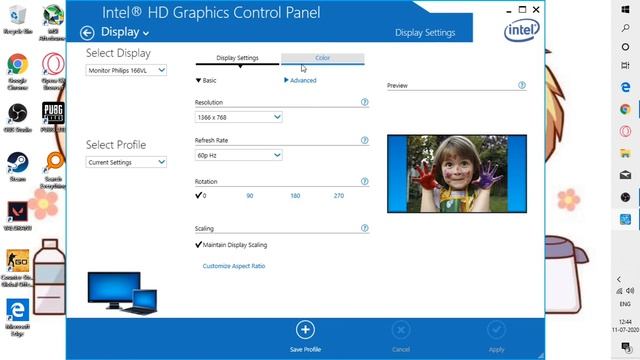The image size is (640, 360).
Task: Show hidden system tray icons chevron
Action: pyautogui.click(x=619, y=279)
